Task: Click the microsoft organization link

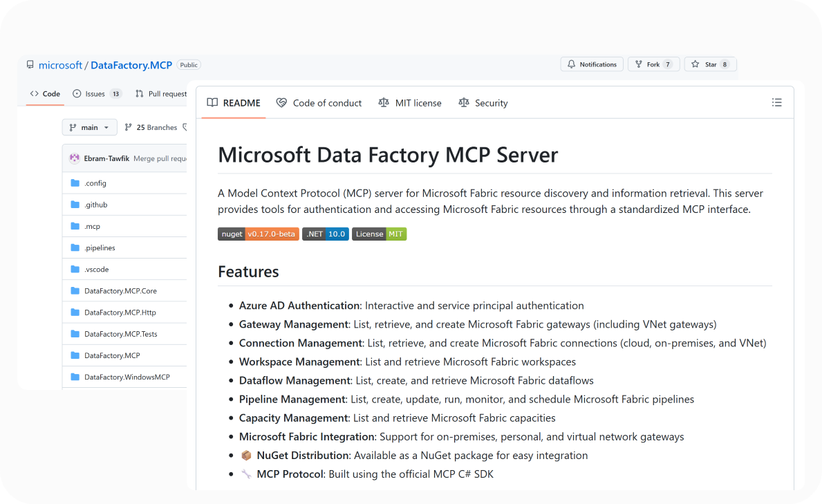Action: [61, 64]
